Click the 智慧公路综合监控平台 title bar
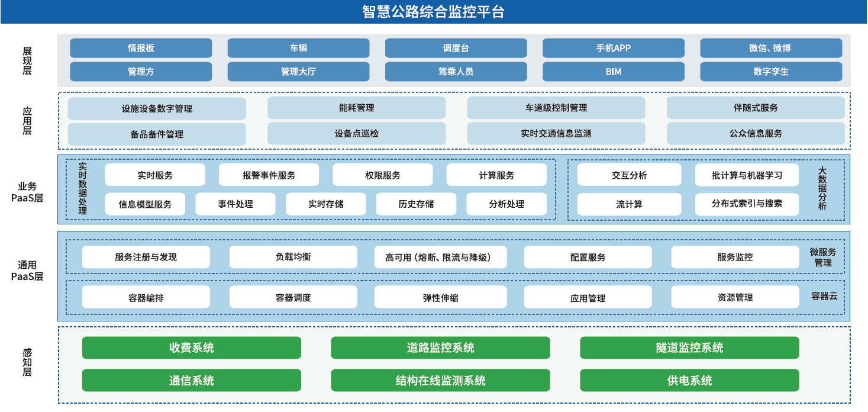 (x=434, y=11)
